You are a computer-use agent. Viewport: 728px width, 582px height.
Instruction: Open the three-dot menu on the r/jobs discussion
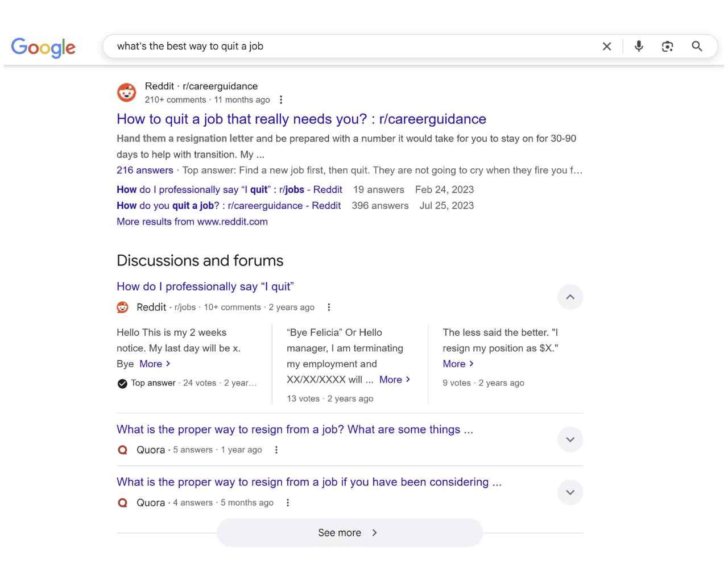(x=329, y=307)
